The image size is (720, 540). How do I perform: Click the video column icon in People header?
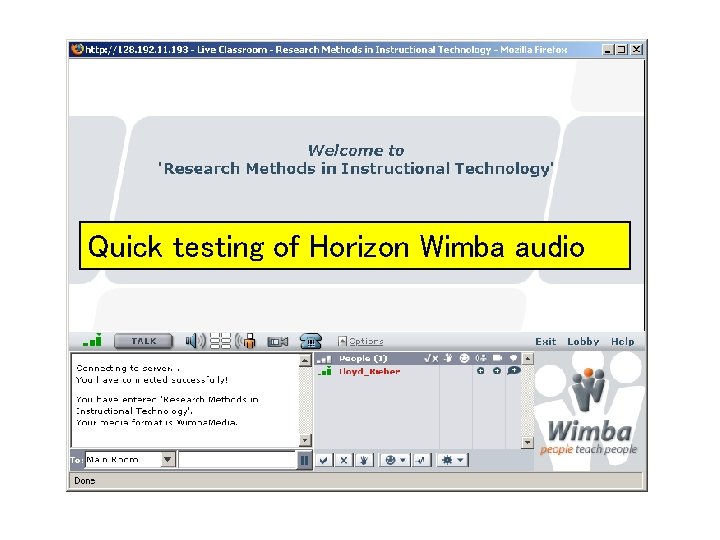[497, 358]
